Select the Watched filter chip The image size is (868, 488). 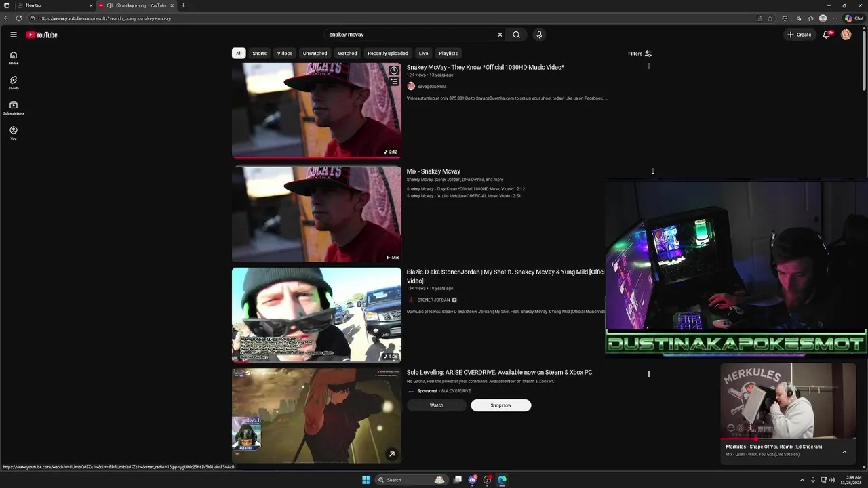click(347, 53)
